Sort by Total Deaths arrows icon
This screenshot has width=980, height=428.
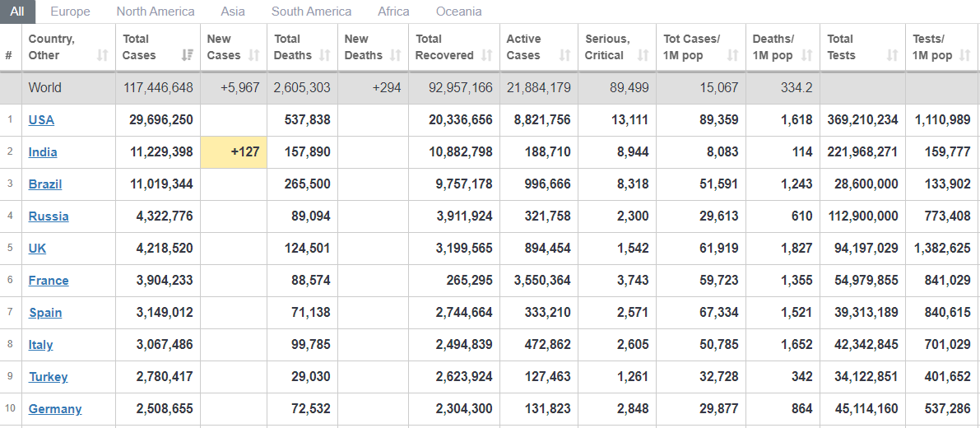(324, 56)
